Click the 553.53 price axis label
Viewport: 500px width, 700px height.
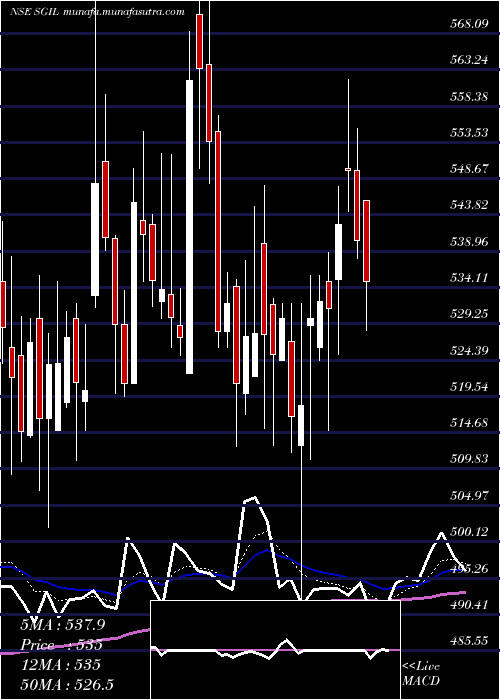[x=468, y=133]
